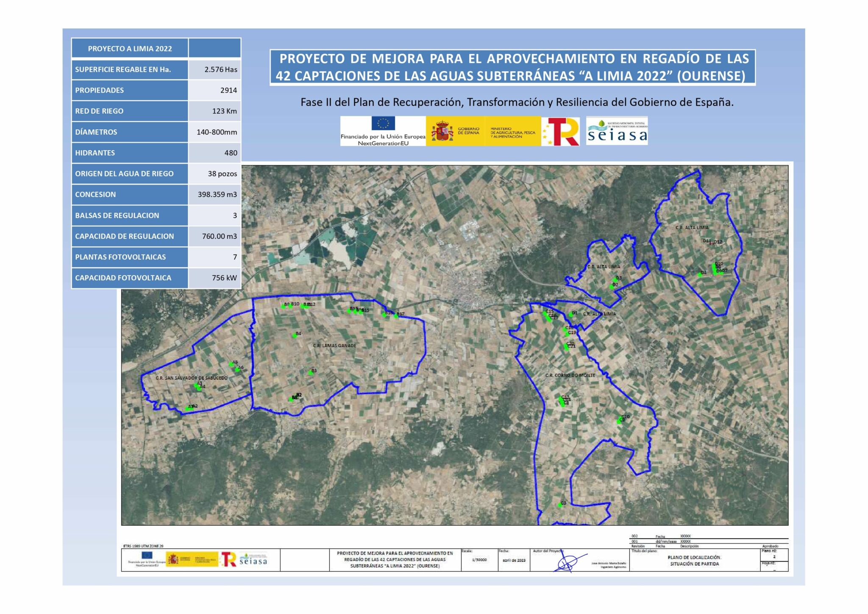Click the green well marker B9

[283, 306]
